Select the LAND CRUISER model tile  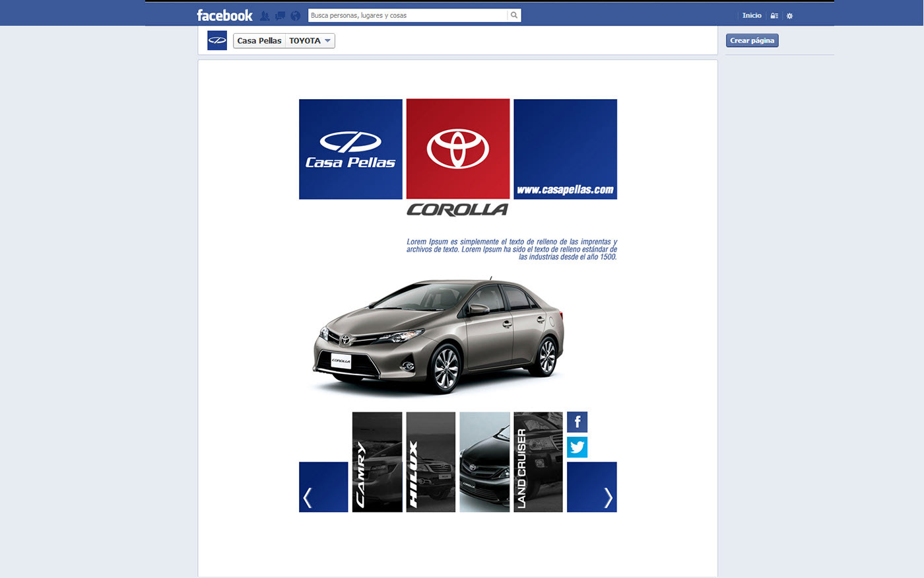(538, 462)
